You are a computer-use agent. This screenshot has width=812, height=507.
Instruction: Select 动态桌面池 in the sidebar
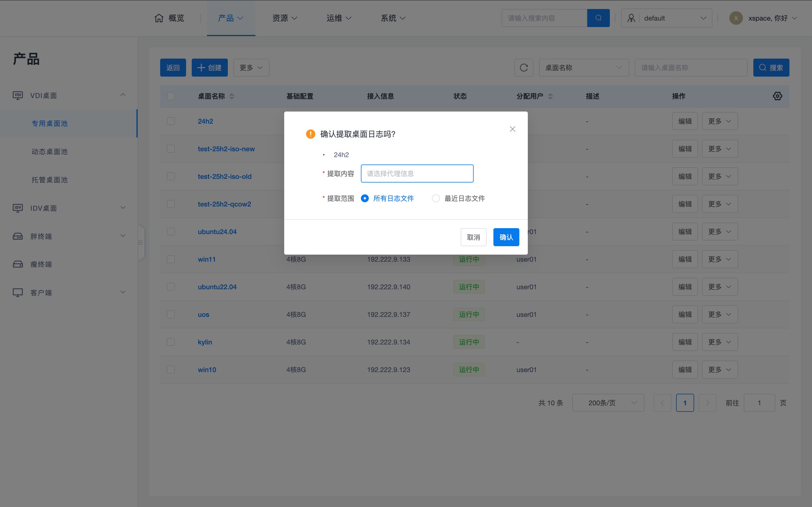tap(50, 152)
